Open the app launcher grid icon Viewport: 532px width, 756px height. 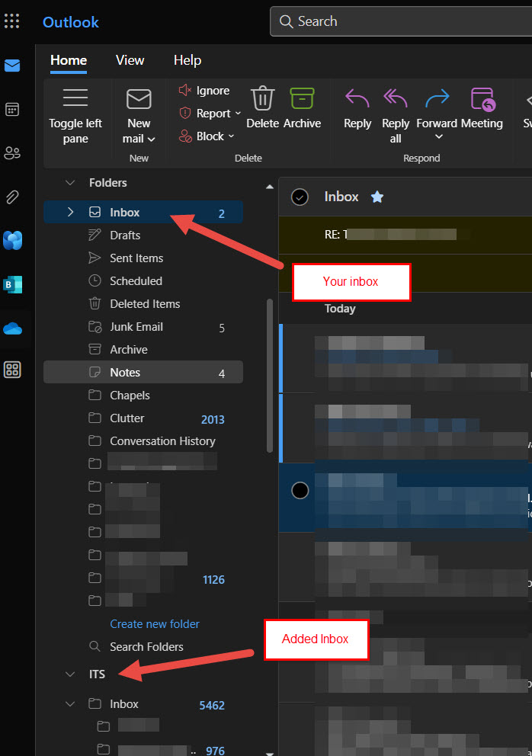click(11, 21)
